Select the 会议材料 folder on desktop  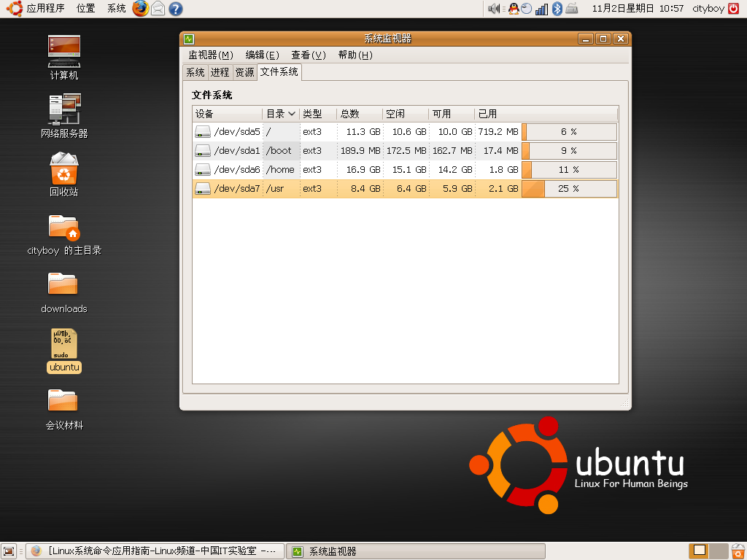click(64, 409)
